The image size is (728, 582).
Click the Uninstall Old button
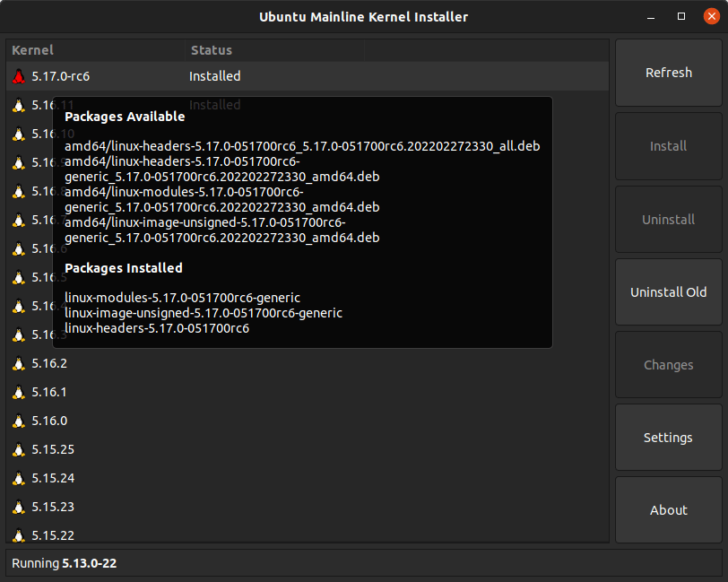click(668, 292)
